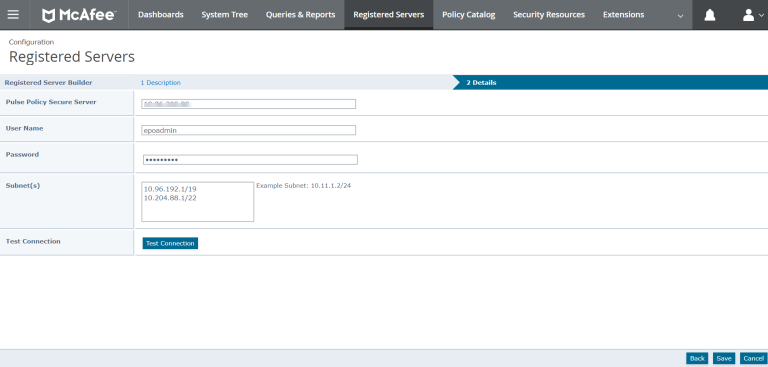Open the user account menu icon
This screenshot has height=367, width=768.
pyautogui.click(x=748, y=15)
